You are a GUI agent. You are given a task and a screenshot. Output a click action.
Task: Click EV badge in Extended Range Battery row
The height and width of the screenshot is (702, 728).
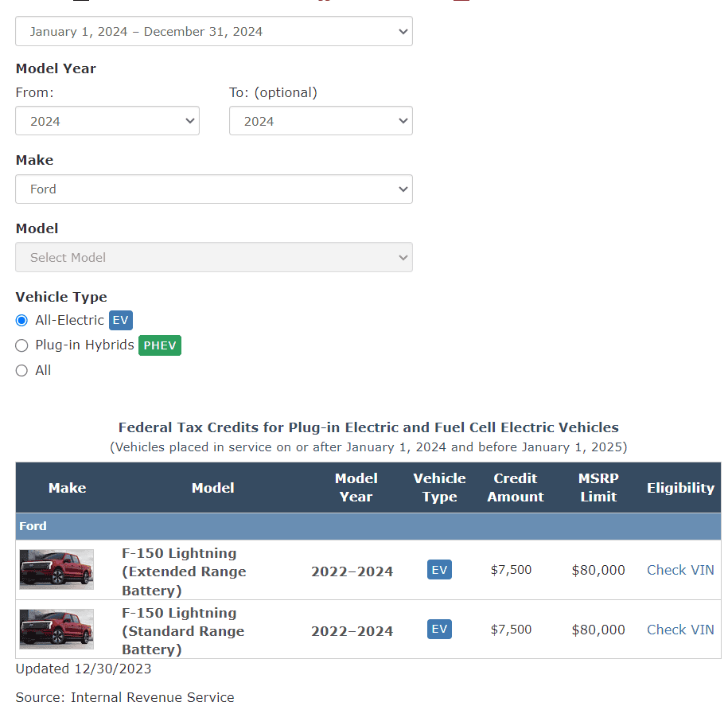click(439, 570)
